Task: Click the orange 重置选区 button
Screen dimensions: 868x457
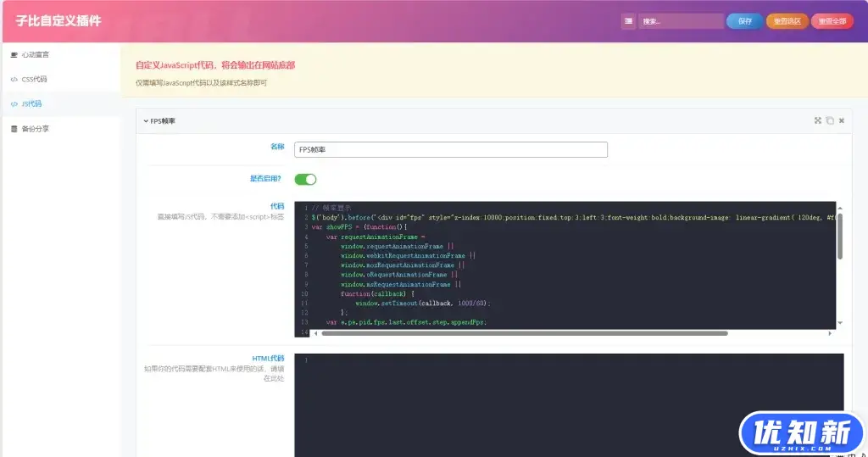Action: [787, 21]
